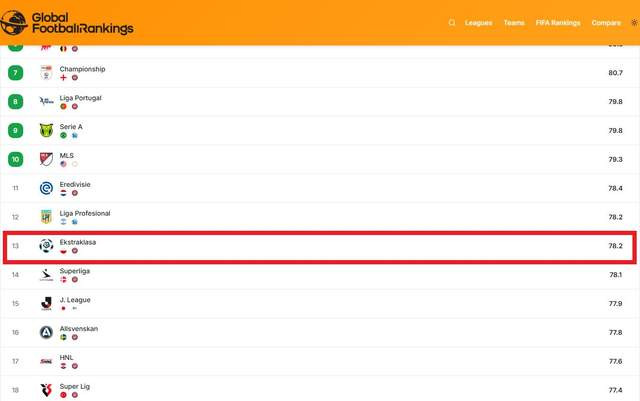Viewport: 640px width, 401px height.
Task: Click the Brazil flag under Serie A
Action: [63, 135]
